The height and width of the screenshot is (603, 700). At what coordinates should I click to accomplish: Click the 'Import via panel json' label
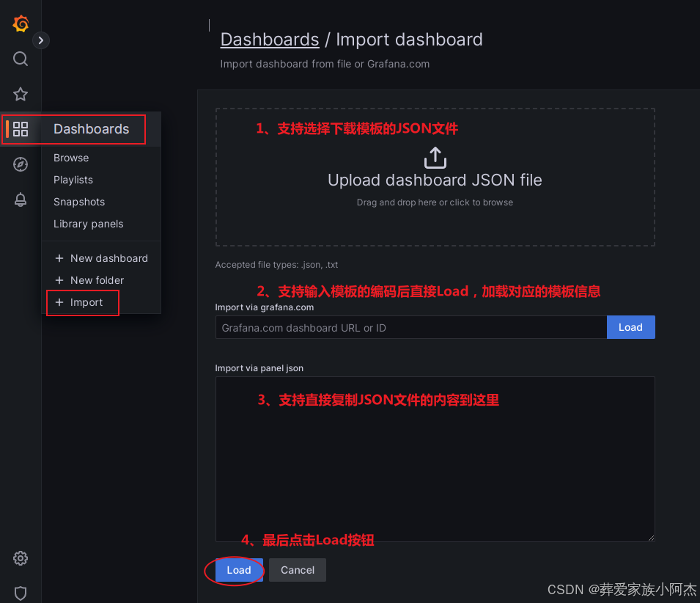click(259, 368)
